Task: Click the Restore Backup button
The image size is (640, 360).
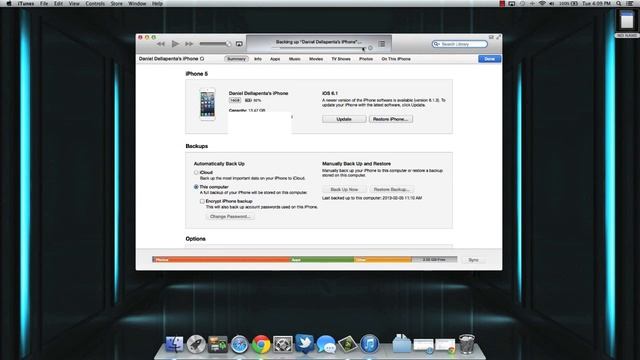Action: [391, 189]
